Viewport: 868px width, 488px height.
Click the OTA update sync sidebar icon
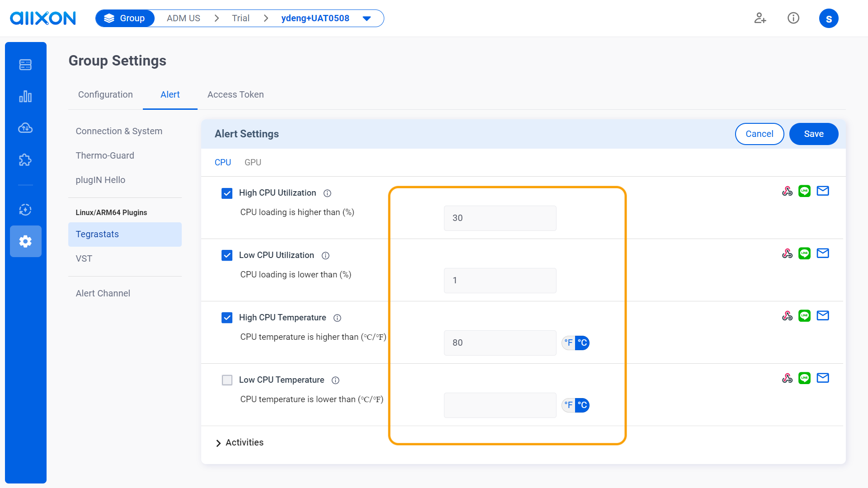(x=25, y=210)
